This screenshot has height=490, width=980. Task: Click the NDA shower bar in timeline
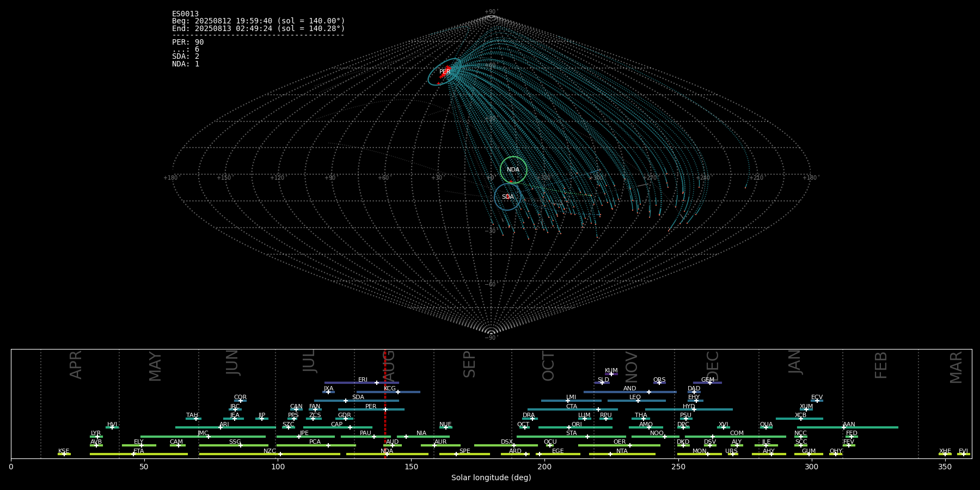pos(387,454)
